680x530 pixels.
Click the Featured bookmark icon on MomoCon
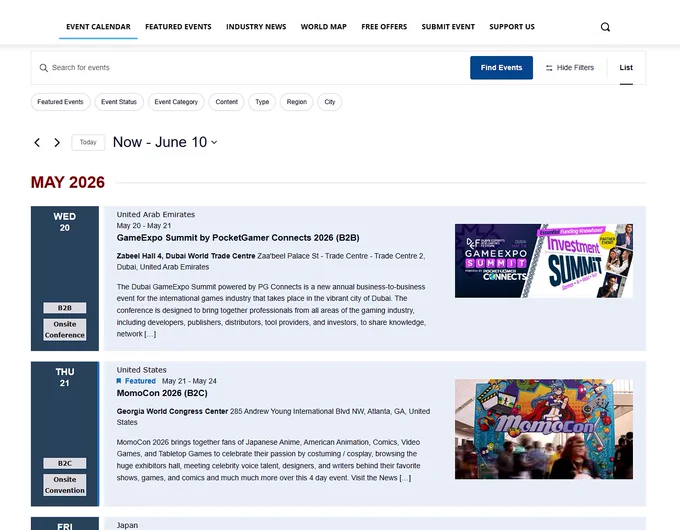(x=119, y=381)
